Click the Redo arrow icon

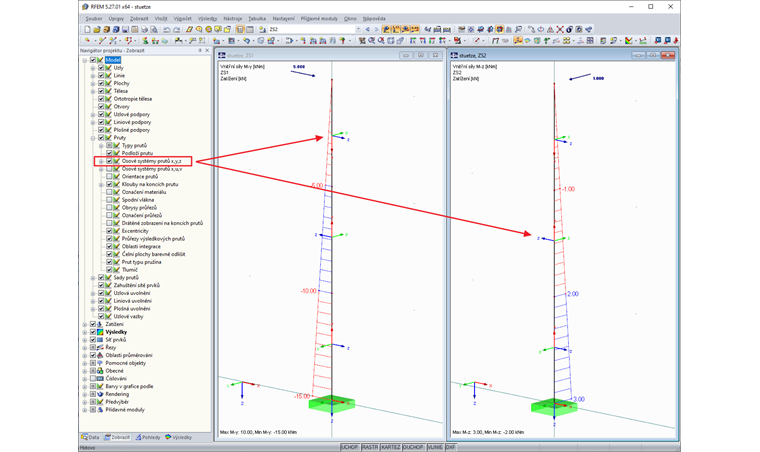[176, 30]
